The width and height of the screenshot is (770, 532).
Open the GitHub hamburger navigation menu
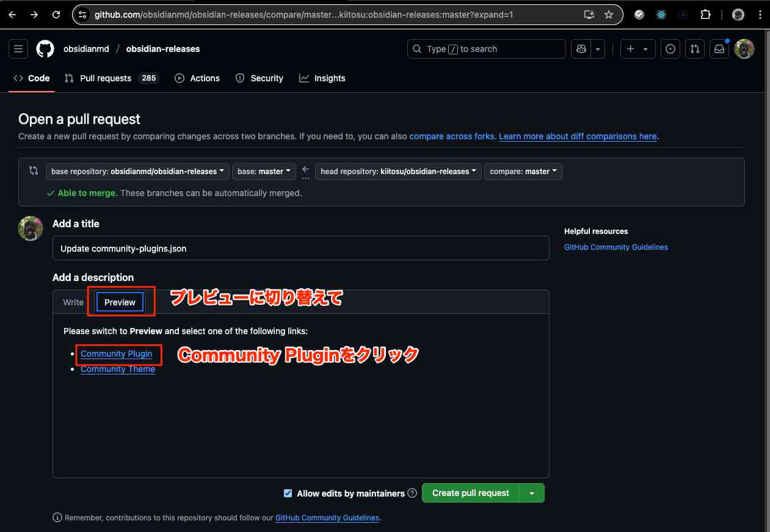[x=18, y=49]
